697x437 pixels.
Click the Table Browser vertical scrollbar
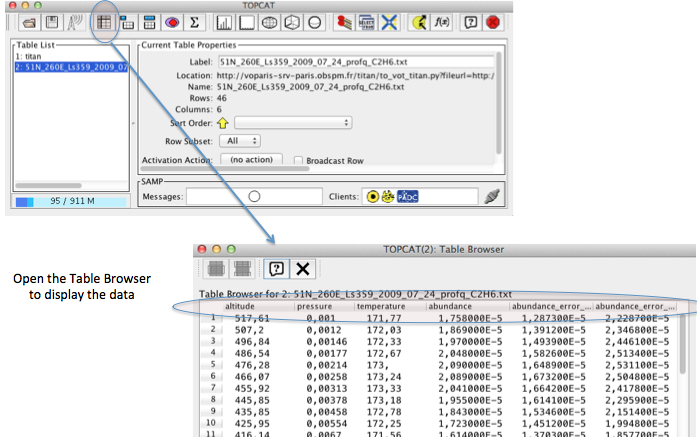coord(683,343)
